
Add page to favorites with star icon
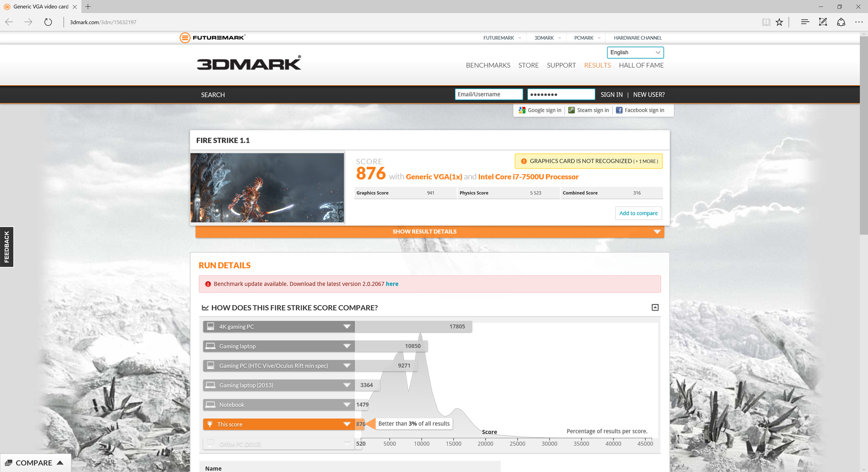click(779, 22)
